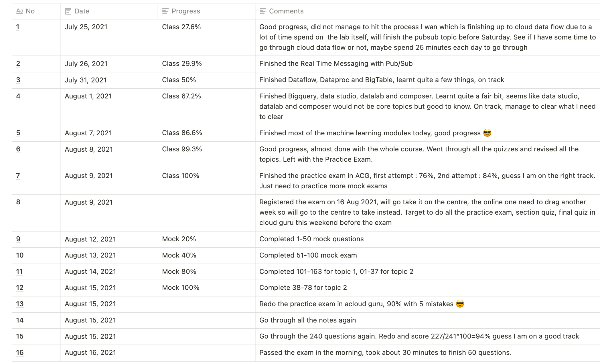Open the No column header menu

(30, 11)
